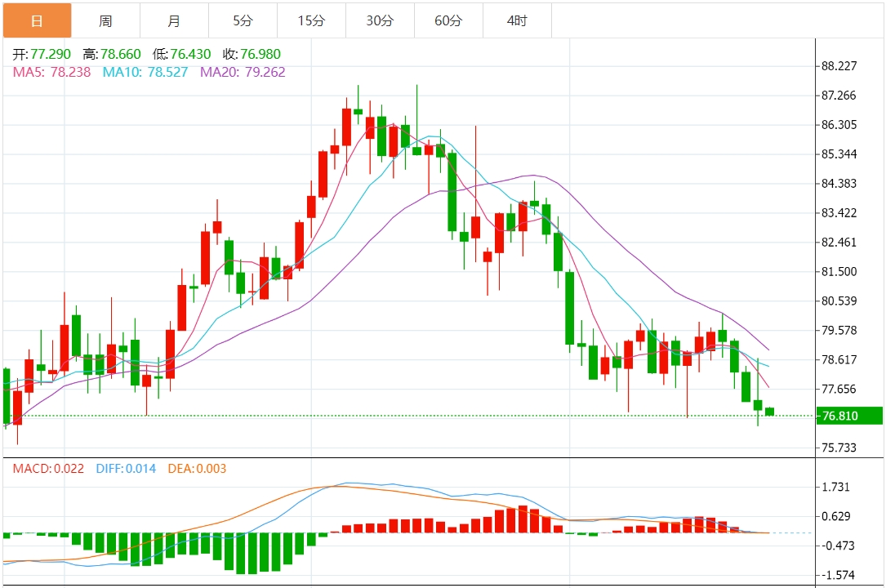Click the 1.731 MACD axis label
895x588 pixels.
pos(836,487)
